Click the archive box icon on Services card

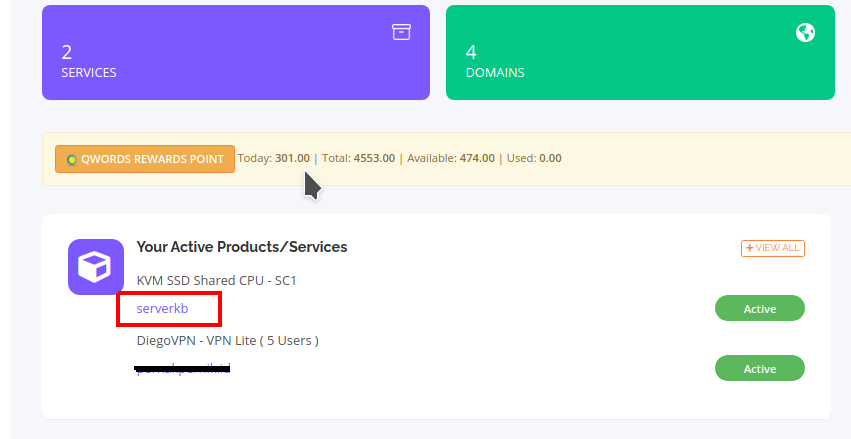tap(401, 32)
